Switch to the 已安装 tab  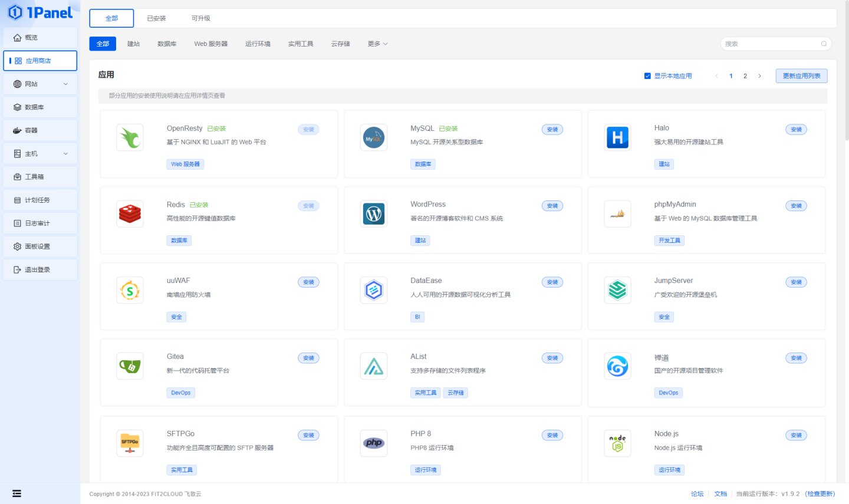click(x=156, y=18)
